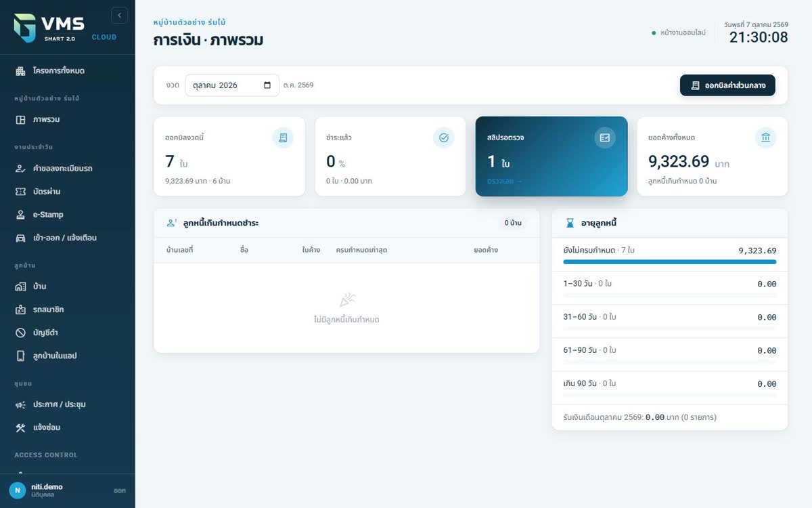Collapse the sidebar with the chevron button
The width and height of the screenshot is (812, 508).
tap(119, 15)
